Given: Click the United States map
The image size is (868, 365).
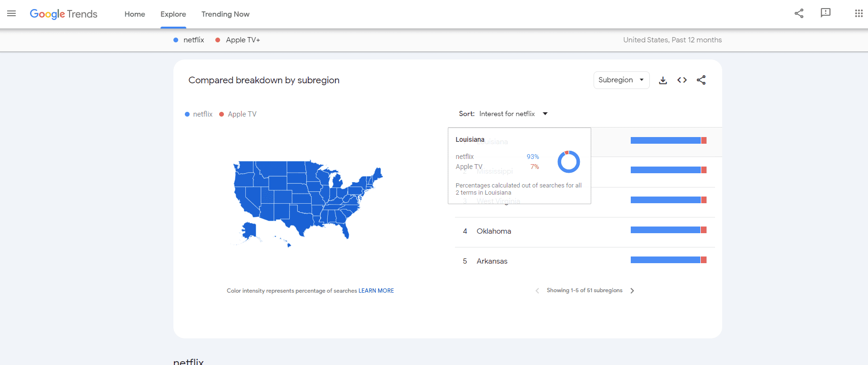Looking at the screenshot, I should (307, 204).
